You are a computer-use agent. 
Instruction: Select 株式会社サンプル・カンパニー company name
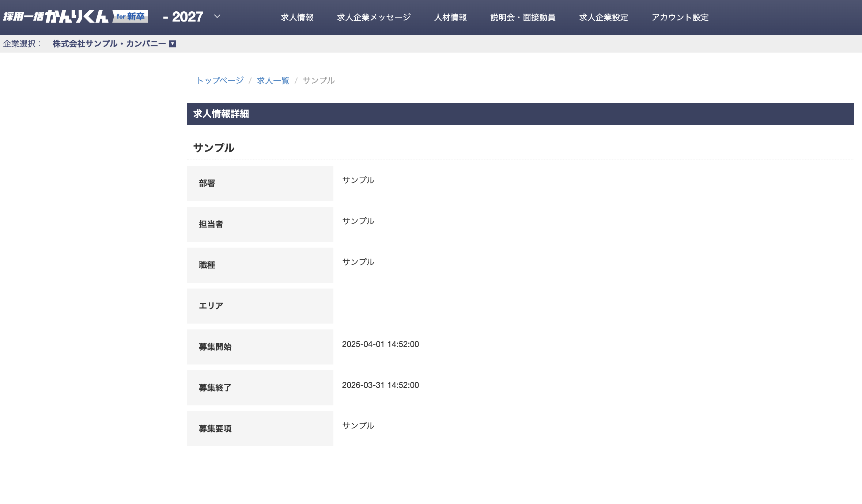[x=109, y=44]
